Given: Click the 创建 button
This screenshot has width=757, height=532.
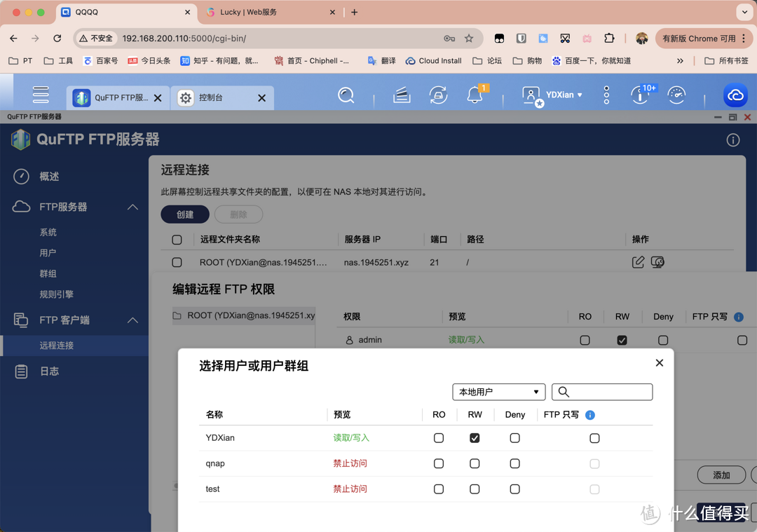Looking at the screenshot, I should pos(185,214).
